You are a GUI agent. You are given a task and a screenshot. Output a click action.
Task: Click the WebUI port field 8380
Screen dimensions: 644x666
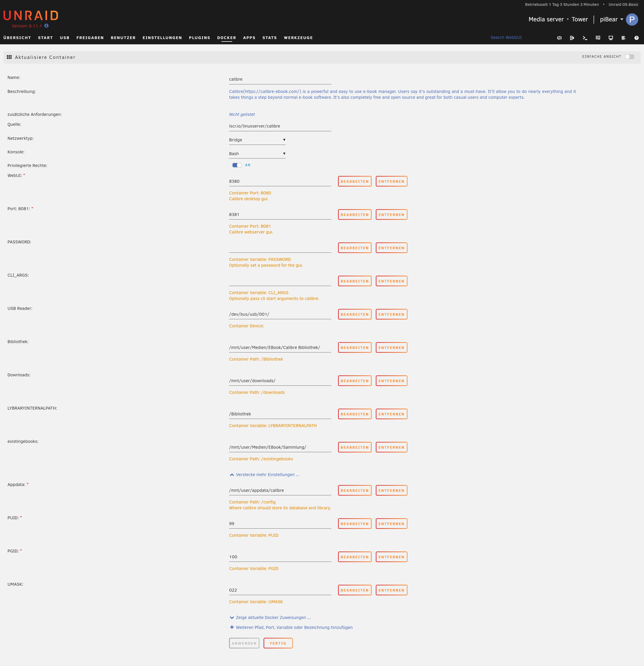pyautogui.click(x=280, y=181)
